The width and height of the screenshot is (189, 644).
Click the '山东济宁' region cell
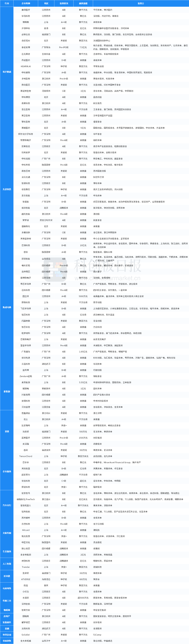(x=46, y=641)
